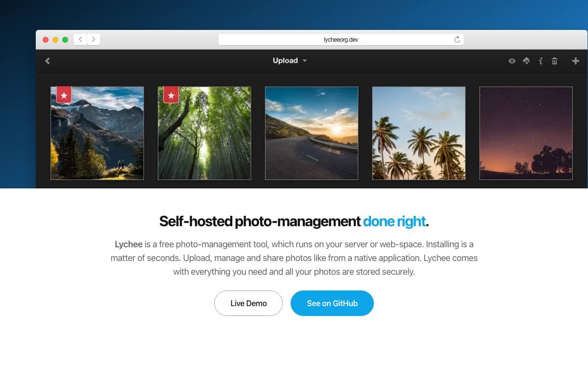588x368 pixels.
Task: Click the trash icon to delete album
Action: pos(554,61)
